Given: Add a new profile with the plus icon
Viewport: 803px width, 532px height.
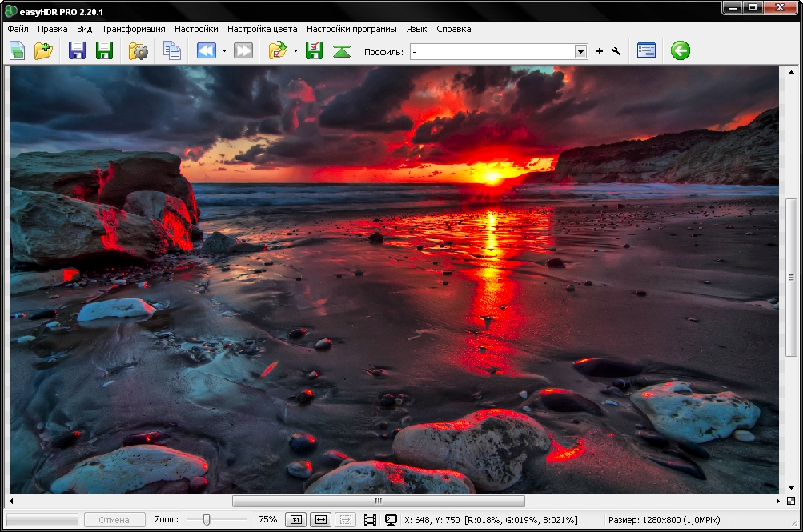Looking at the screenshot, I should (x=600, y=52).
